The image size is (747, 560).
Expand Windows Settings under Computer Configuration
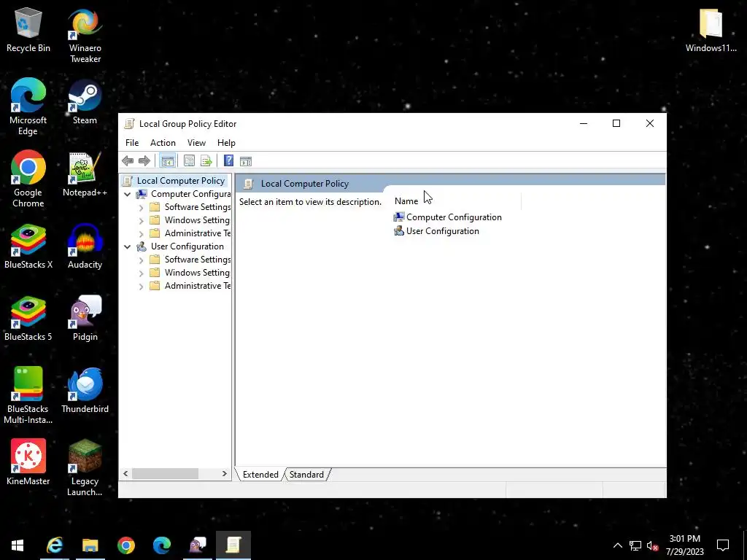click(141, 220)
